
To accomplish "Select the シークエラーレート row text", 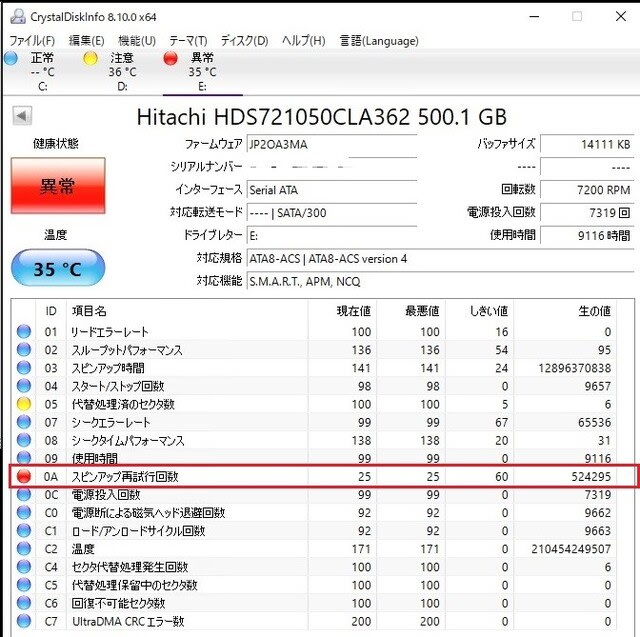I will tap(111, 422).
